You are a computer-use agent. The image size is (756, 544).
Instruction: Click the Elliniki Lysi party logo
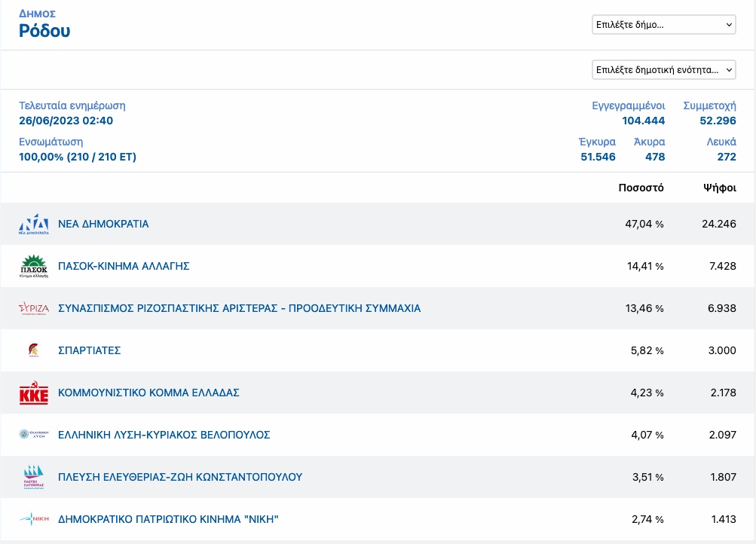(x=34, y=435)
